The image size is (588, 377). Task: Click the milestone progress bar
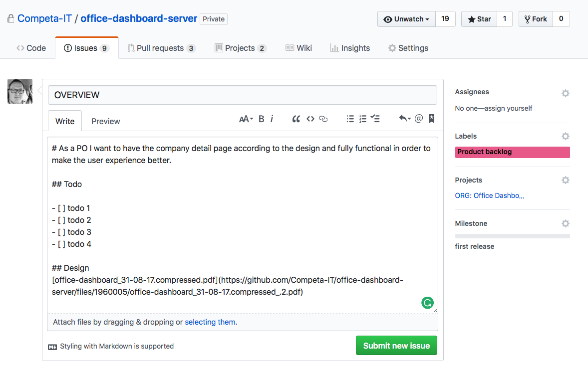(x=512, y=236)
